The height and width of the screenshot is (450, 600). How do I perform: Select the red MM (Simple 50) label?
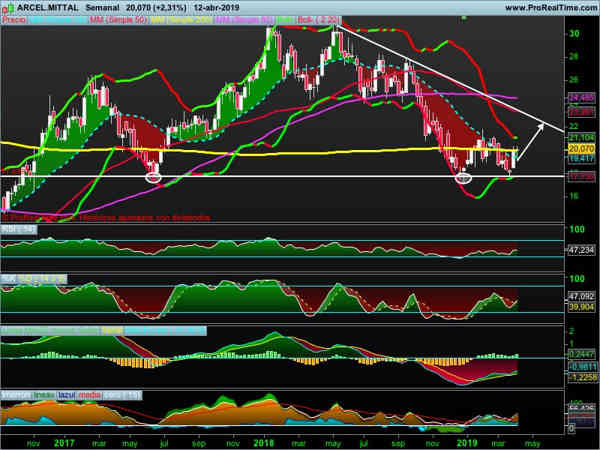click(x=118, y=20)
